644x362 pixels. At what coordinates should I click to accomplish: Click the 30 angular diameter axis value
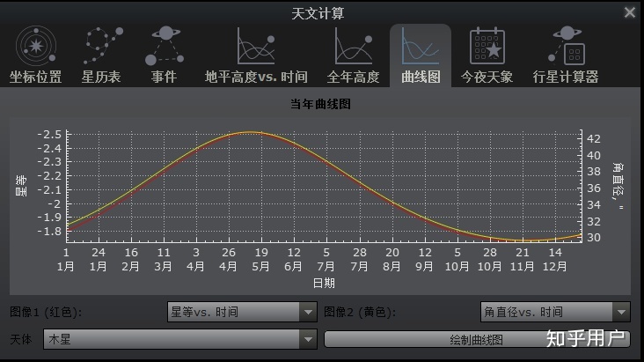[x=594, y=237]
